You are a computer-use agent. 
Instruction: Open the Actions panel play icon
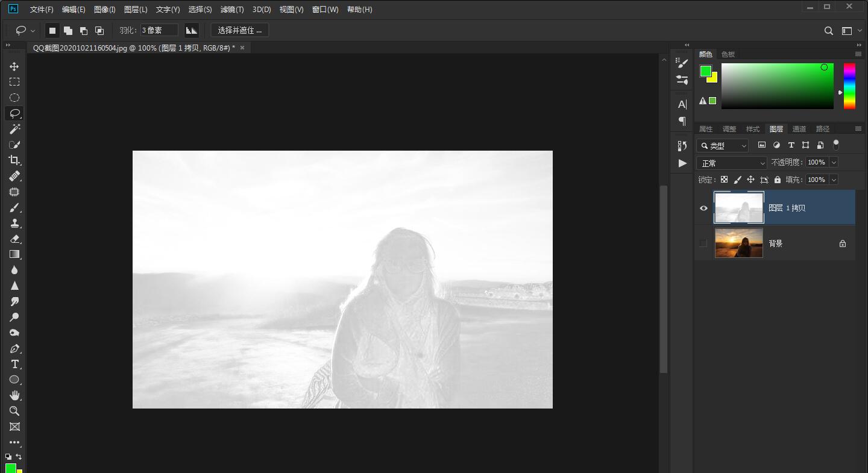point(682,163)
